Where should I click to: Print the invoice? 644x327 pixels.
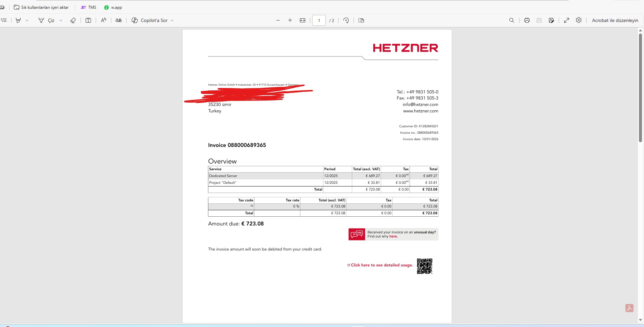(x=527, y=20)
